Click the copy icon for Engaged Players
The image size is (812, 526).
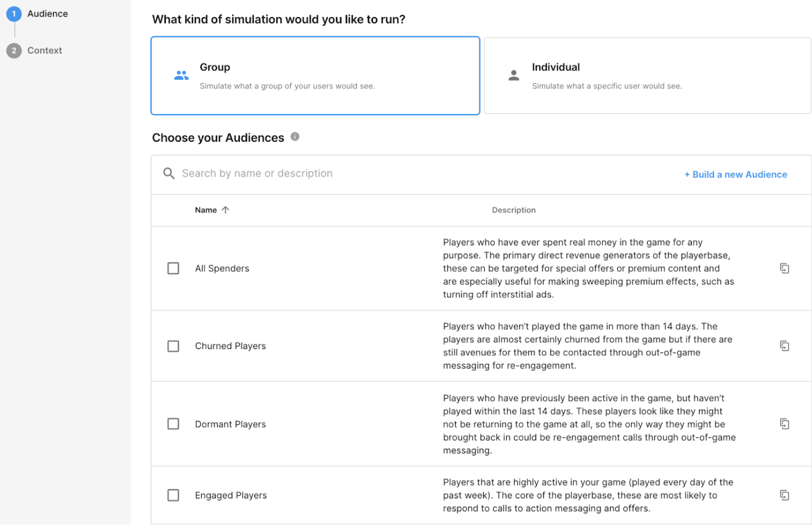[784, 495]
